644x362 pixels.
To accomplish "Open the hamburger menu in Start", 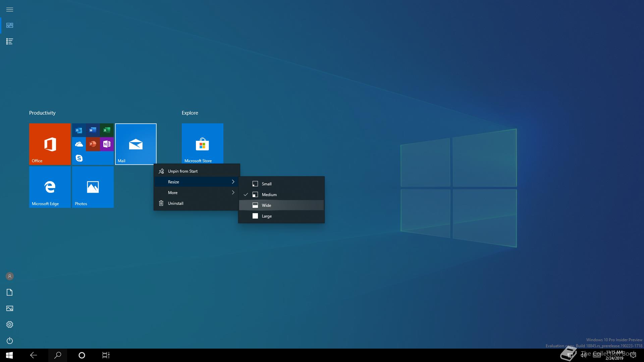I will [10, 9].
